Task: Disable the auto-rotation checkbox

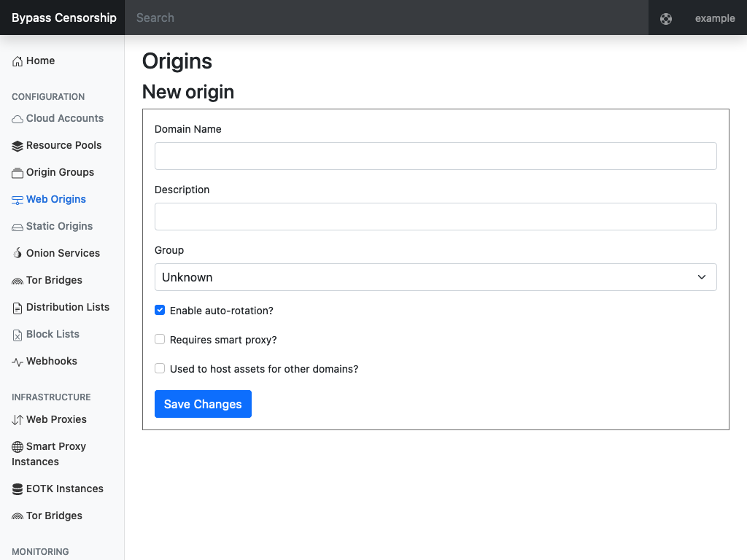Action: point(160,311)
